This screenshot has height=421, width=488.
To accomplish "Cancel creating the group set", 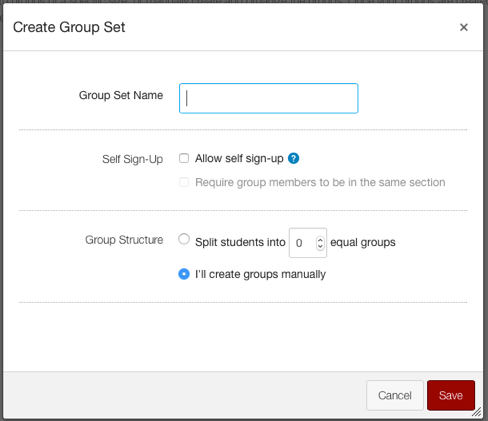I will point(395,395).
